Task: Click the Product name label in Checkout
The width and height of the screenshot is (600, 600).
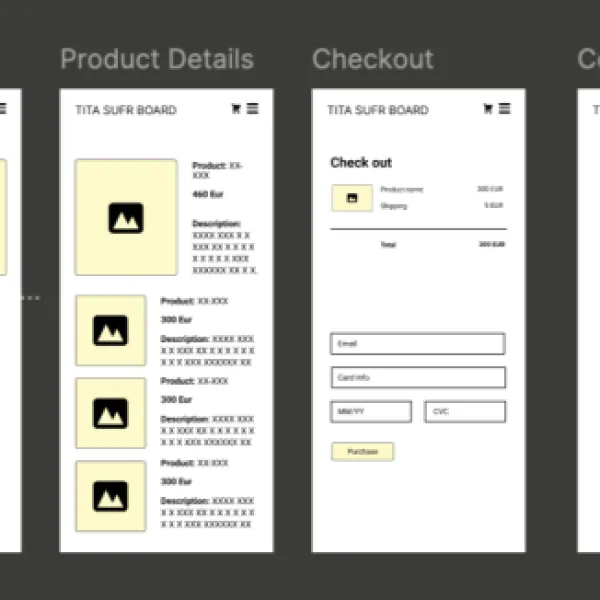Action: tap(402, 189)
